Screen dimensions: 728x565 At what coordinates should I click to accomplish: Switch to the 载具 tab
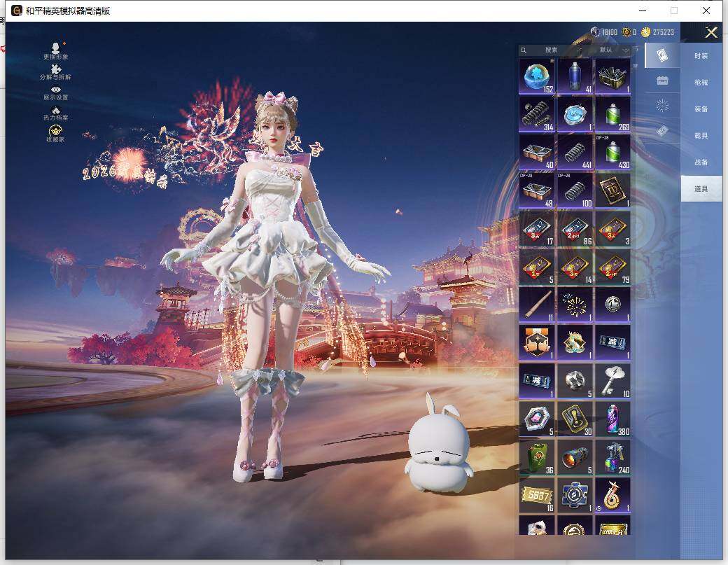[701, 136]
